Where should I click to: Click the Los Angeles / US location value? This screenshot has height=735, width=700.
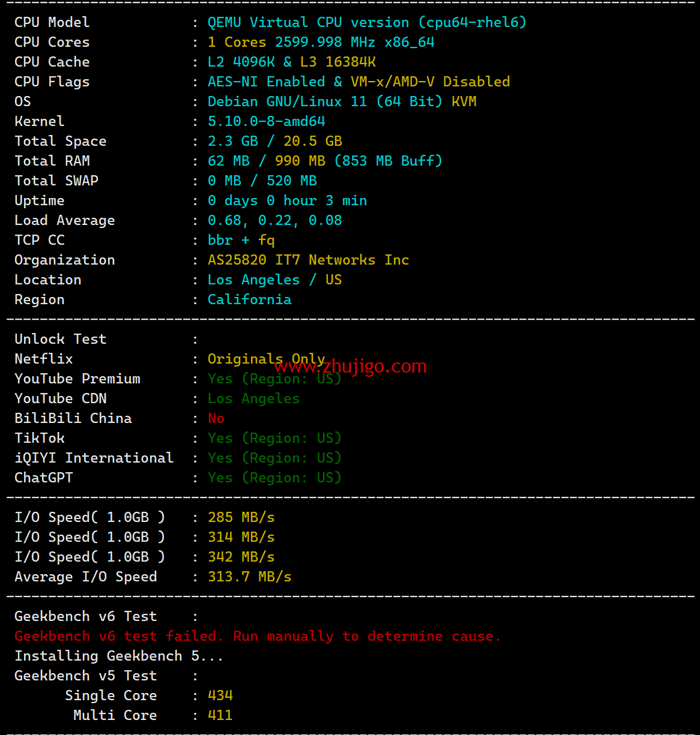pos(274,280)
